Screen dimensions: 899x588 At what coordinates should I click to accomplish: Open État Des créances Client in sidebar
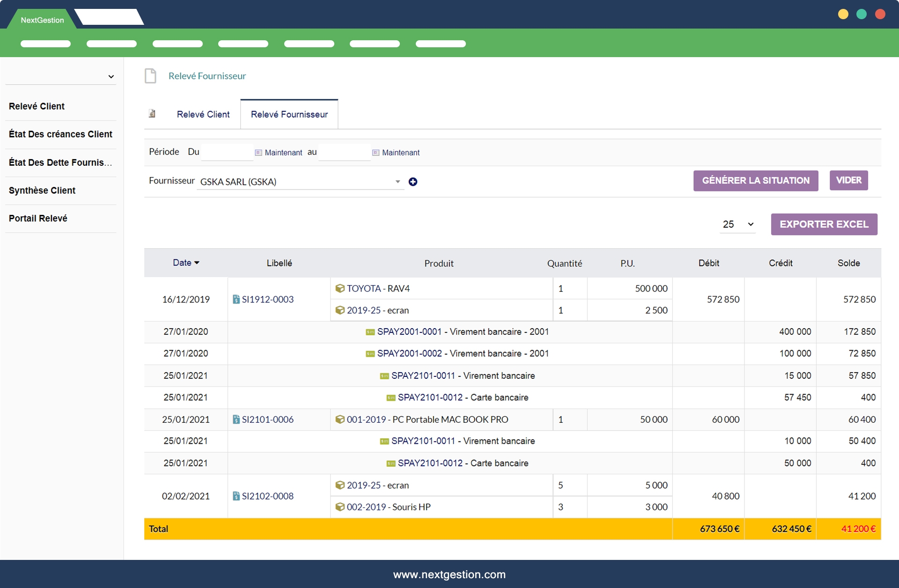[60, 134]
